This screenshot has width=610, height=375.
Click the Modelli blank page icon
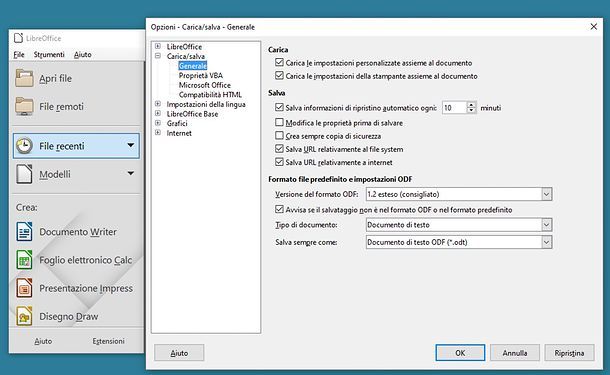coord(24,174)
